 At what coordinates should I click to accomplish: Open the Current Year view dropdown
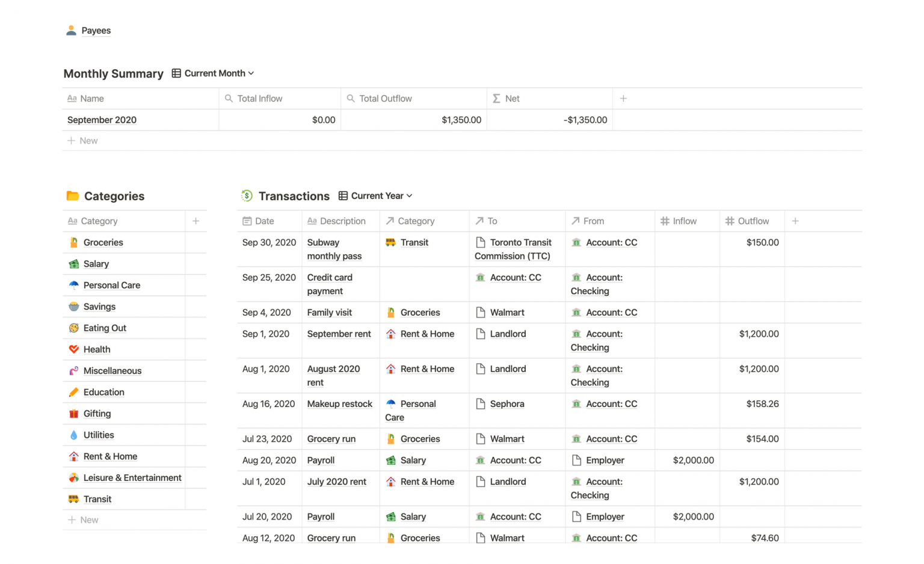click(x=375, y=196)
